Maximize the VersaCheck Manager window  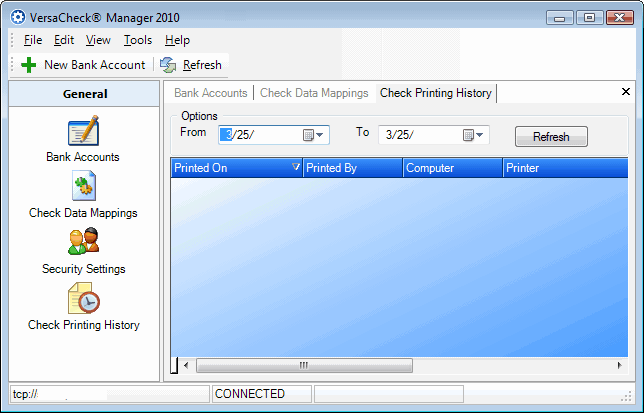(589, 18)
